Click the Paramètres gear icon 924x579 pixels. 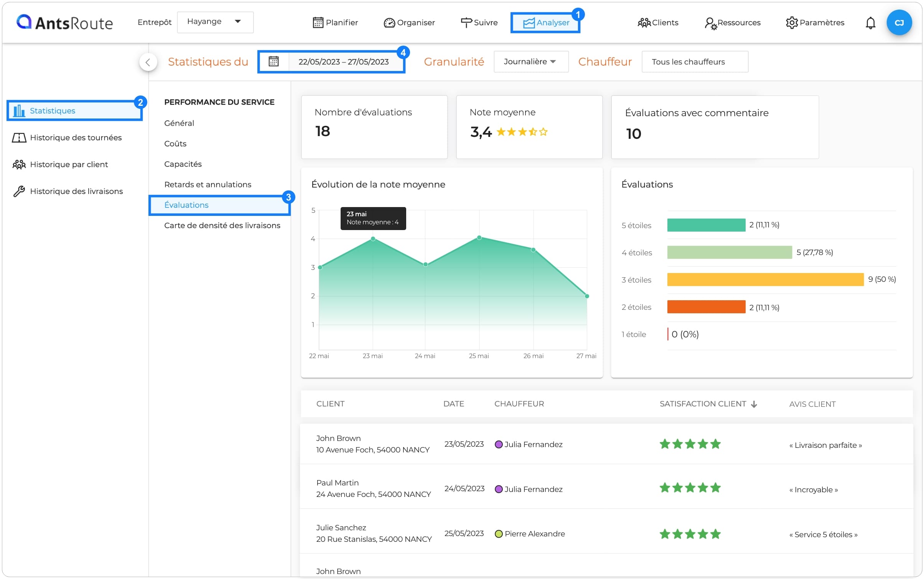pyautogui.click(x=792, y=23)
